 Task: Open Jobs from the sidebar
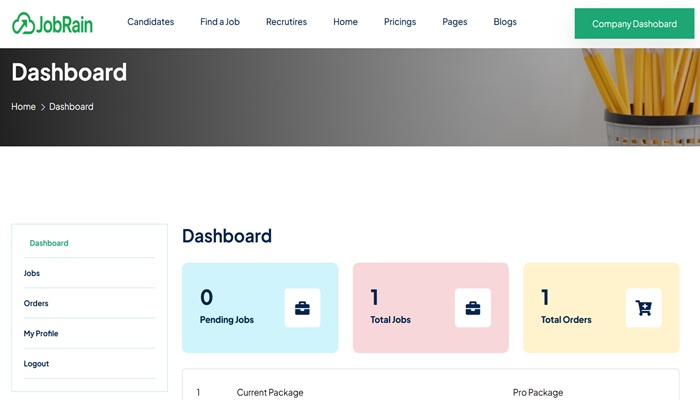[x=32, y=273]
